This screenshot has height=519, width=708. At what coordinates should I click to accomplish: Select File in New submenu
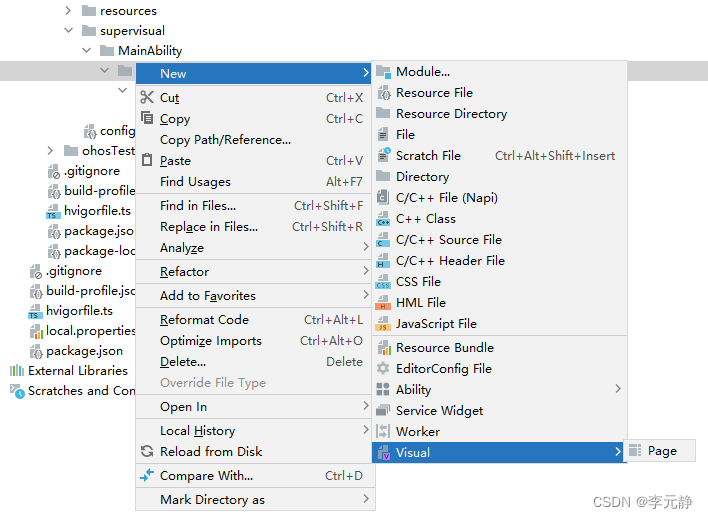[x=500, y=135]
